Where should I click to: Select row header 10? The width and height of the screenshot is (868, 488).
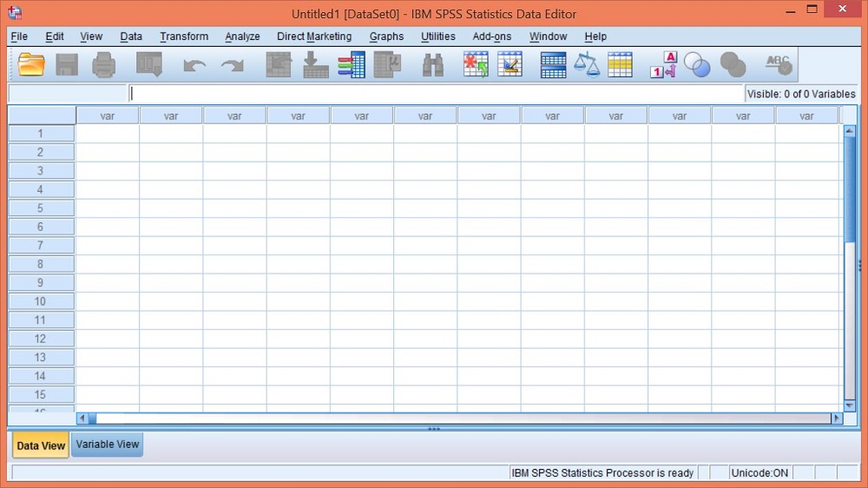[41, 301]
